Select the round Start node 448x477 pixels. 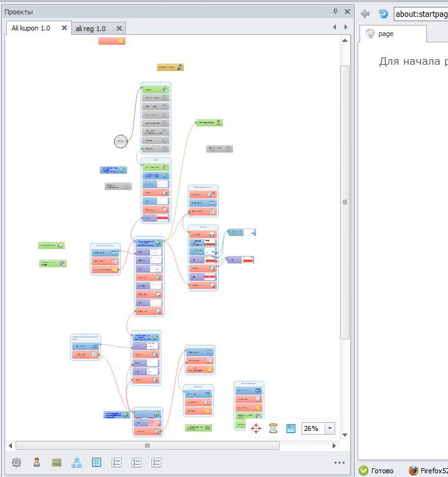[120, 141]
